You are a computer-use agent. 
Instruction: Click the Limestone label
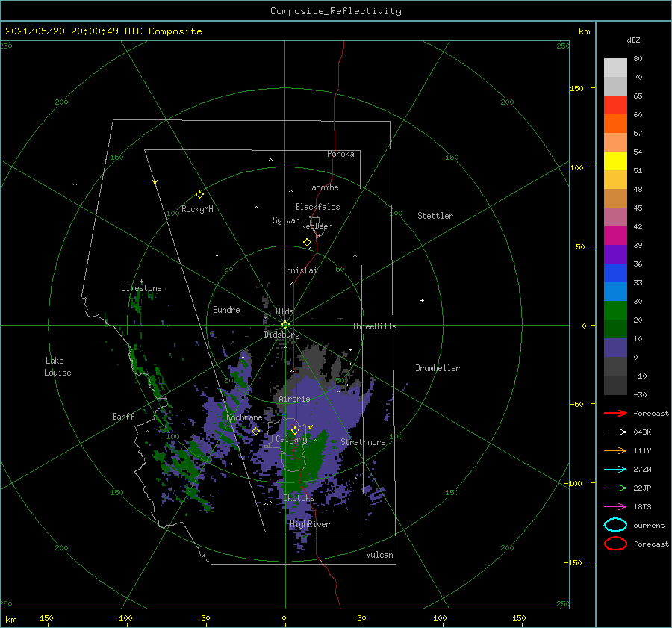pos(141,288)
